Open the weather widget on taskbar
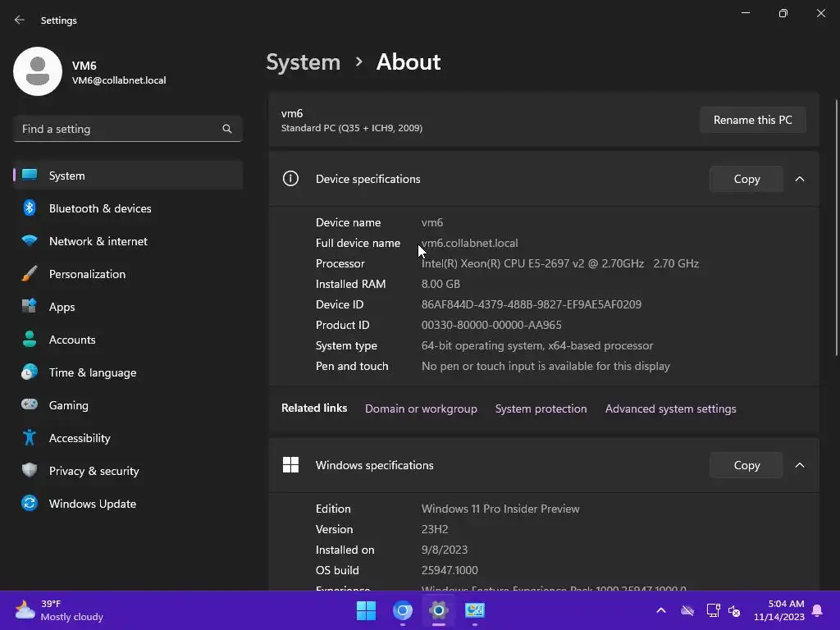Viewport: 840px width, 630px height. click(59, 610)
